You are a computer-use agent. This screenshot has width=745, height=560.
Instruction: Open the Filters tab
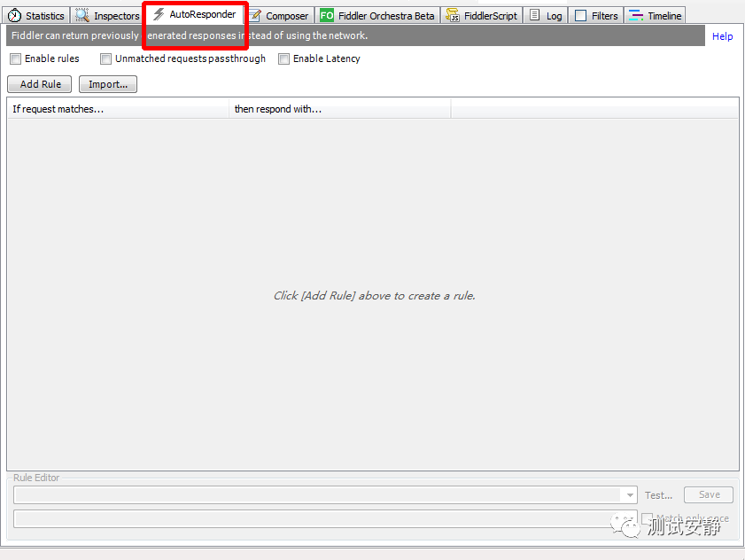596,15
